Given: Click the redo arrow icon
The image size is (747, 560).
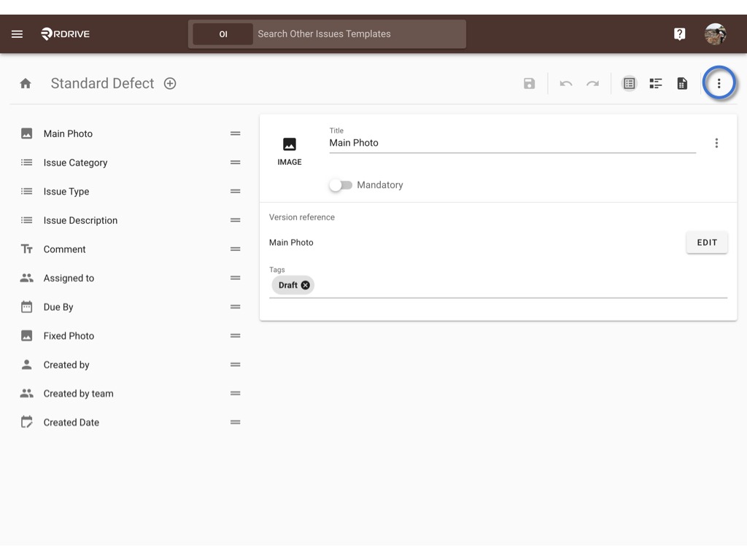Looking at the screenshot, I should point(592,84).
